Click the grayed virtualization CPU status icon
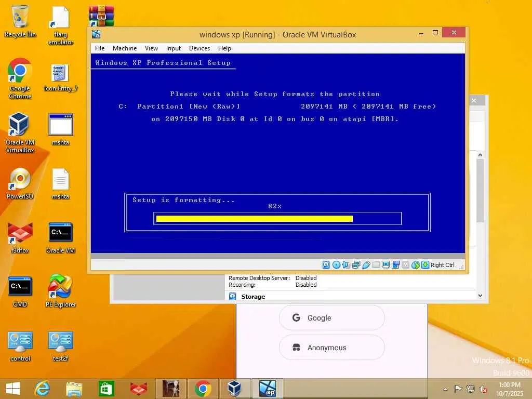Screen dimensions: 532x399 [405, 264]
